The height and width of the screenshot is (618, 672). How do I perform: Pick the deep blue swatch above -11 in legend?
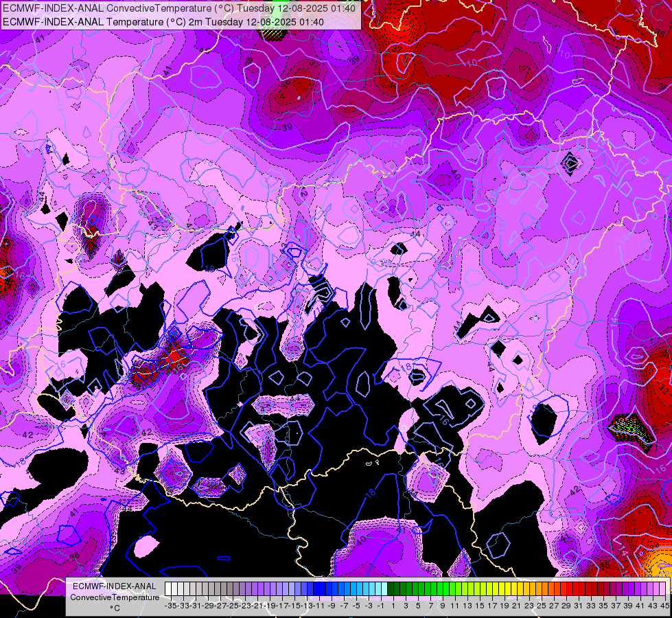click(316, 588)
